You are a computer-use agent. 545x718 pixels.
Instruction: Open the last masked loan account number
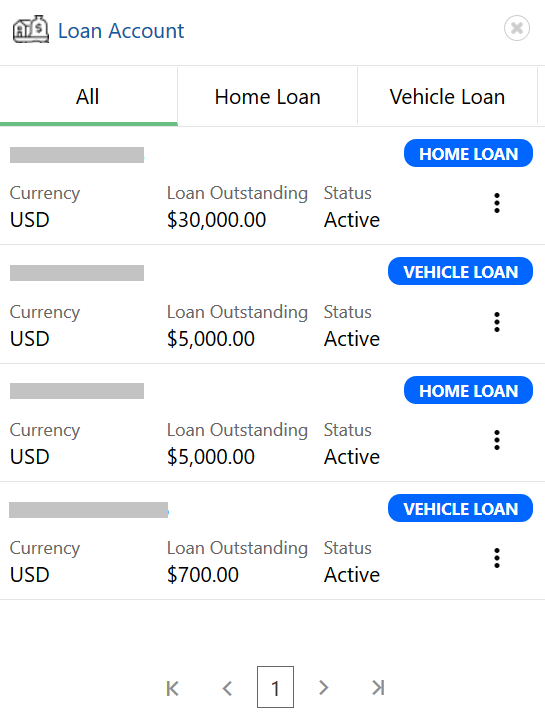tap(88, 510)
